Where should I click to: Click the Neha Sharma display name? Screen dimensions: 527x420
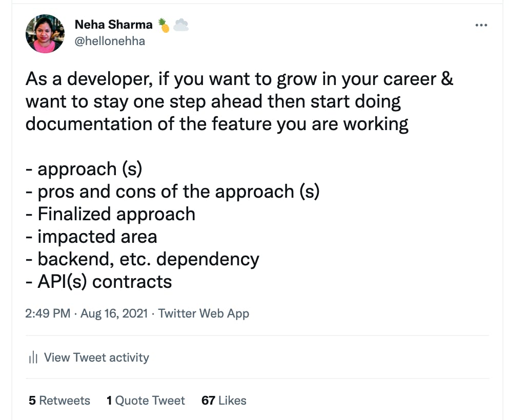[114, 25]
